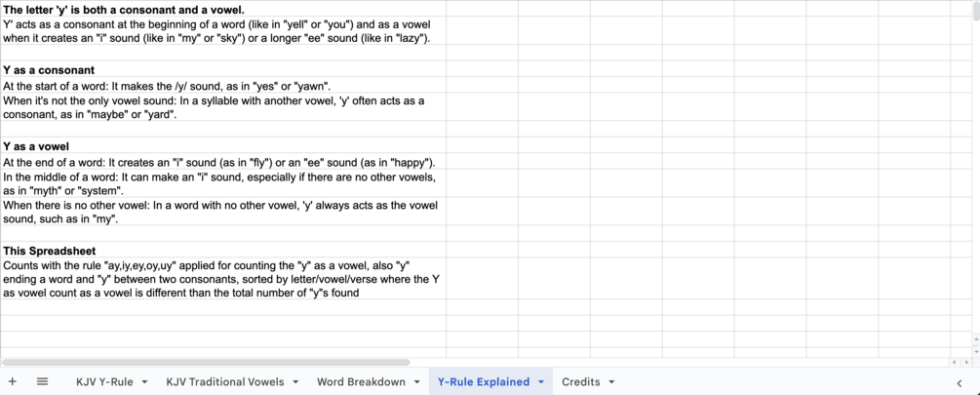Viewport: 980px width, 395px height.
Task: Switch to KJV Traditional Vowels tab
Action: point(225,382)
